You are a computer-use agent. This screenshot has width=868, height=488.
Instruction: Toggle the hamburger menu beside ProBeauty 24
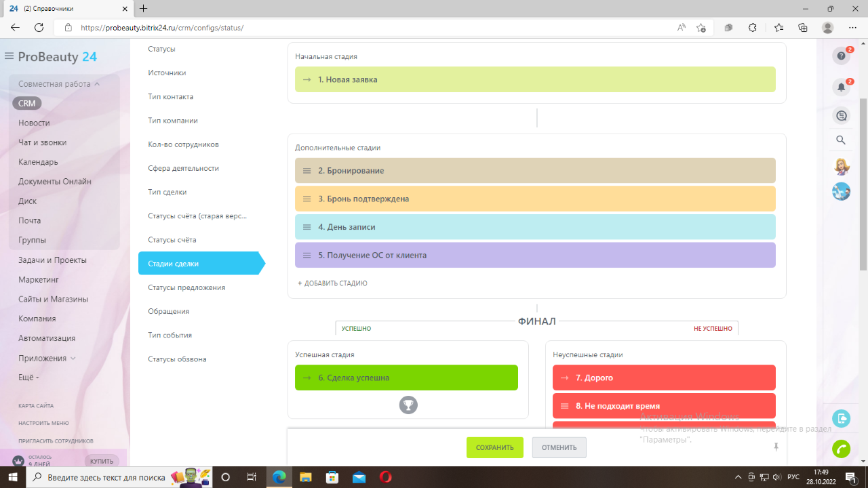[x=9, y=56]
